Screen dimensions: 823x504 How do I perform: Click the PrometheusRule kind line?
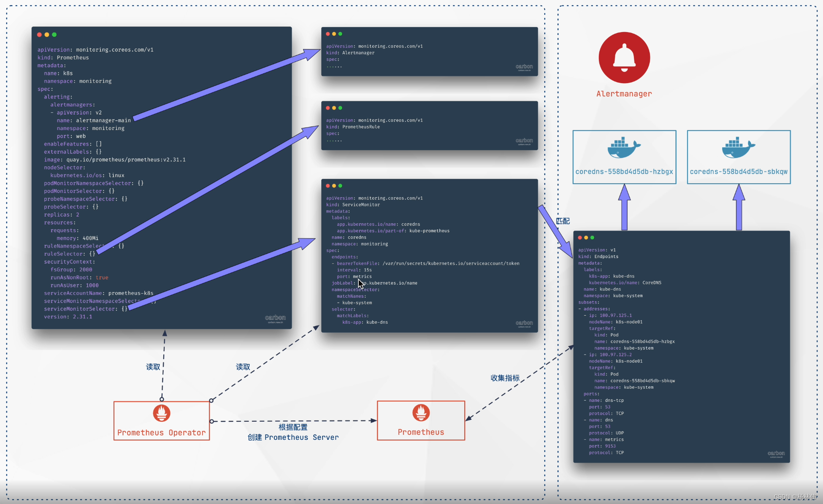pos(353,127)
